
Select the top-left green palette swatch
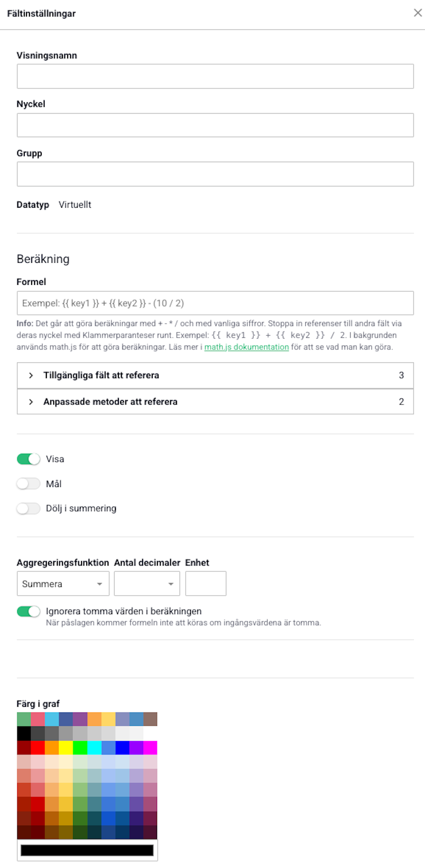[24, 719]
